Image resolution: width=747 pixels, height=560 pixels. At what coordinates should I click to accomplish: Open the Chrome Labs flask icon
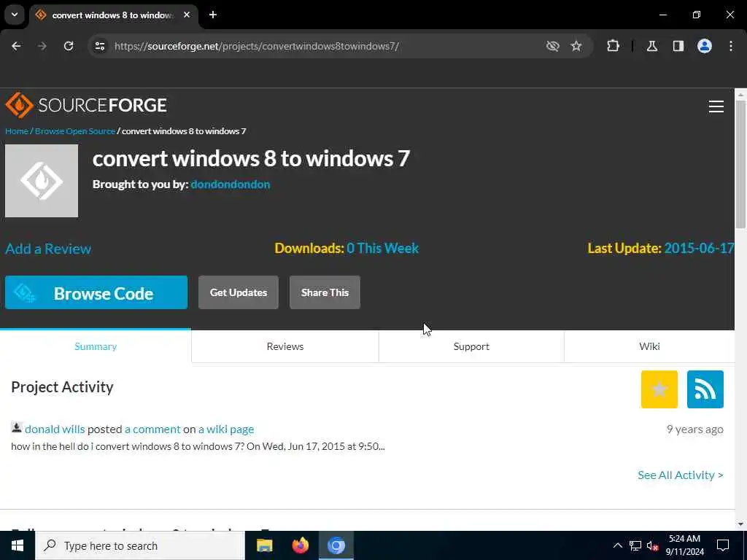point(652,46)
